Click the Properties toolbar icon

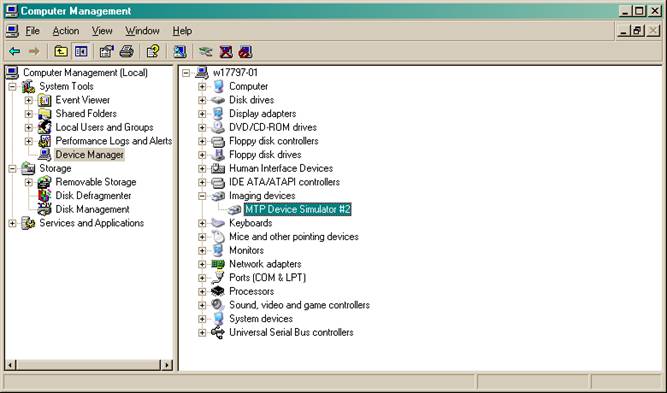point(106,52)
